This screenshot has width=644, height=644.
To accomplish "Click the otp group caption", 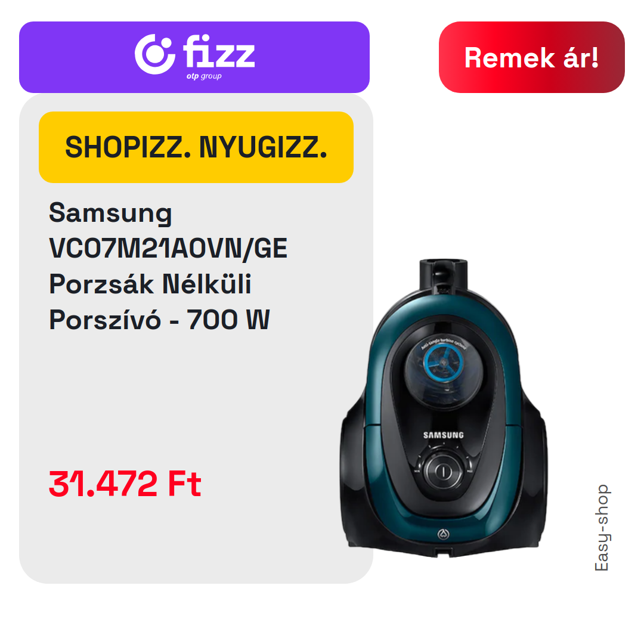I will [204, 76].
